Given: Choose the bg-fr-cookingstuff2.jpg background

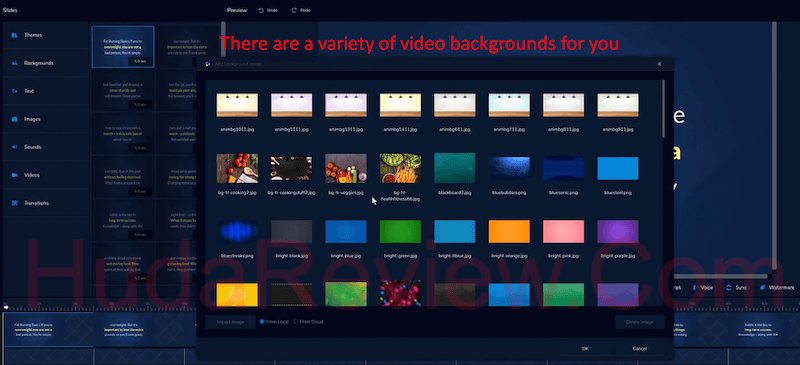Looking at the screenshot, I should pyautogui.click(x=291, y=168).
